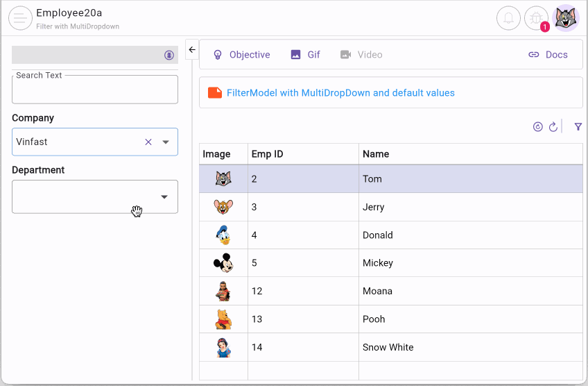The width and height of the screenshot is (588, 386).
Task: Click the refresh icon above the table
Action: pos(553,127)
